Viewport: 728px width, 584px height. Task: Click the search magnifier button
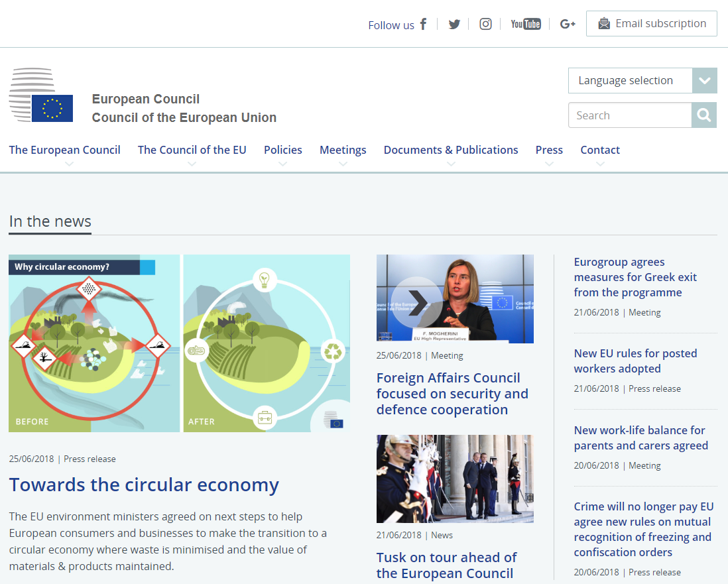tap(704, 115)
